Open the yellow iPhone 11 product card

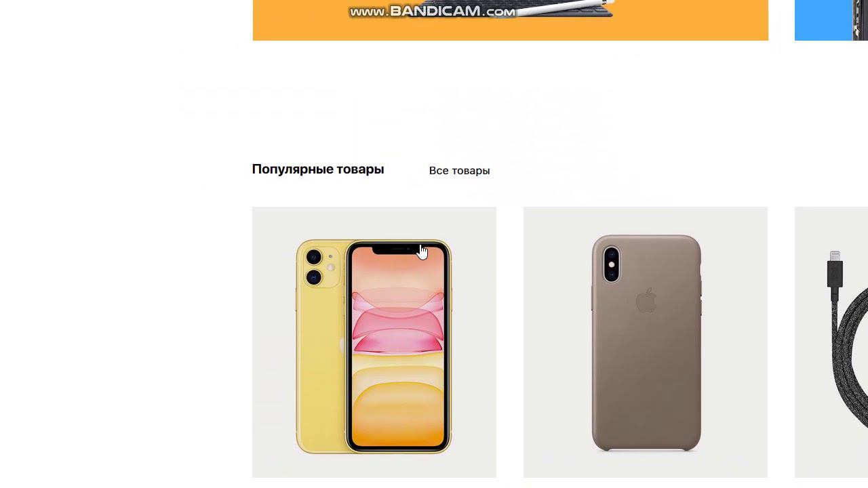click(x=374, y=342)
